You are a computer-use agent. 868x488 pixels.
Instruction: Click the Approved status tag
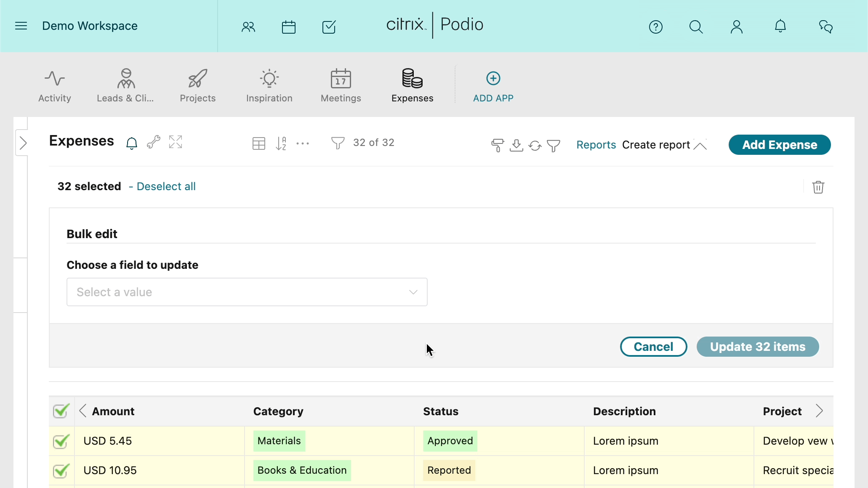coord(450,441)
